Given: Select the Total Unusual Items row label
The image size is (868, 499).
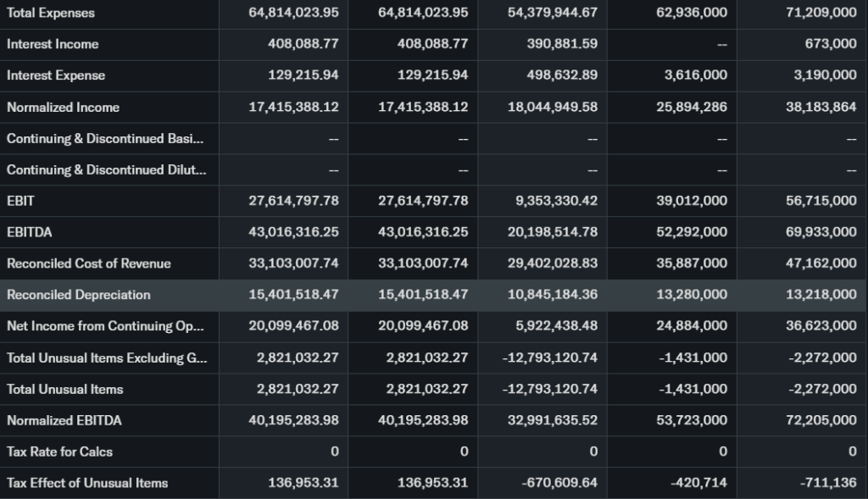Looking at the screenshot, I should coord(64,389).
